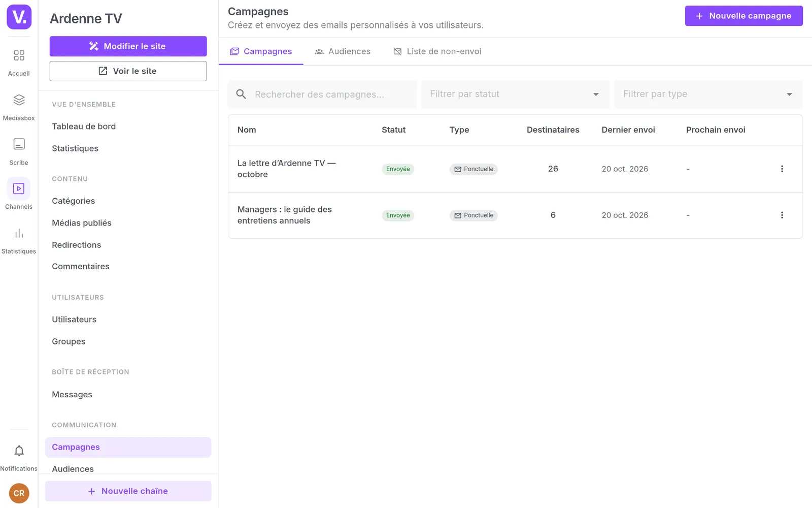Click Envoyée status in La lettre row
The height and width of the screenshot is (508, 812).
click(398, 169)
